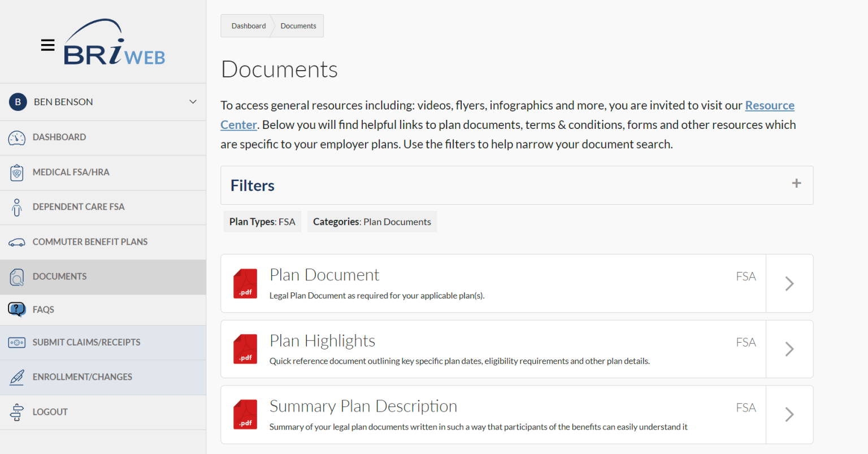Screen dimensions: 868x454
Task: Select the Documents magnifier icon
Action: point(17,276)
